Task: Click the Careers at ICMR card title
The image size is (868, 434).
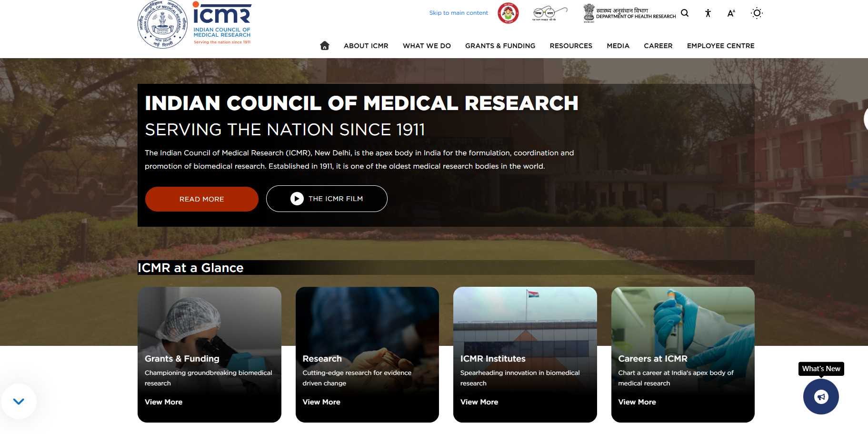Action: tap(653, 359)
